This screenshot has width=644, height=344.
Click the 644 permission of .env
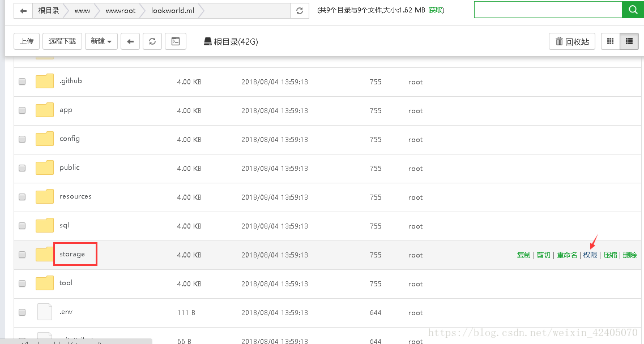376,313
